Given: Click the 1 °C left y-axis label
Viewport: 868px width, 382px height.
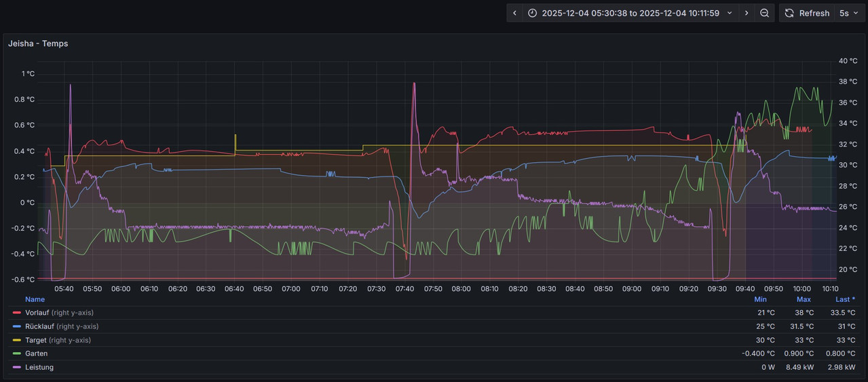Looking at the screenshot, I should pyautogui.click(x=28, y=73).
